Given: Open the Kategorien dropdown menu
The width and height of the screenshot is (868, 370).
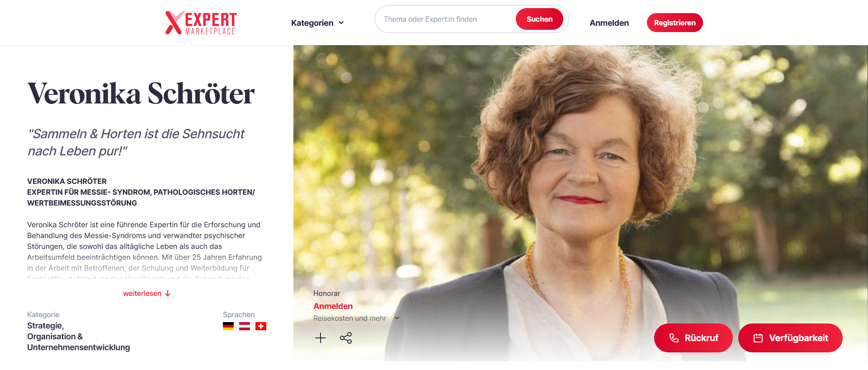Looking at the screenshot, I should 317,23.
